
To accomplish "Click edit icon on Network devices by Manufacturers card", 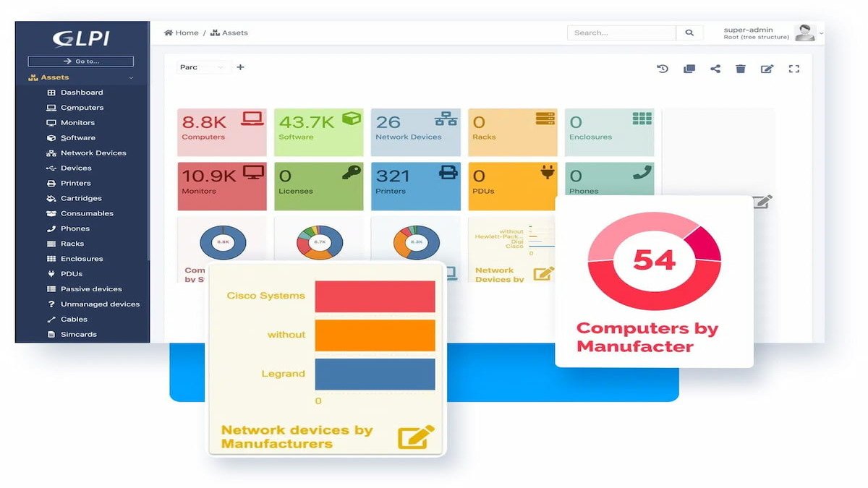I will tap(417, 437).
